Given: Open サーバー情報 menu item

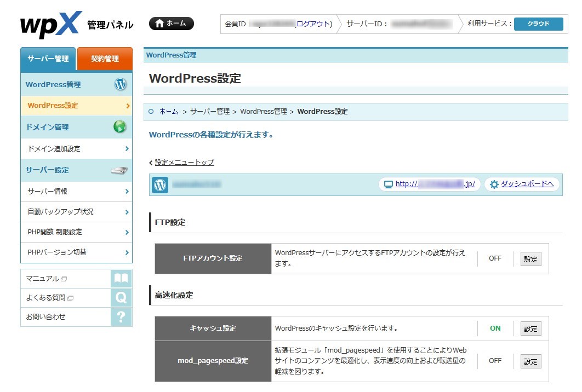Looking at the screenshot, I should tap(77, 192).
